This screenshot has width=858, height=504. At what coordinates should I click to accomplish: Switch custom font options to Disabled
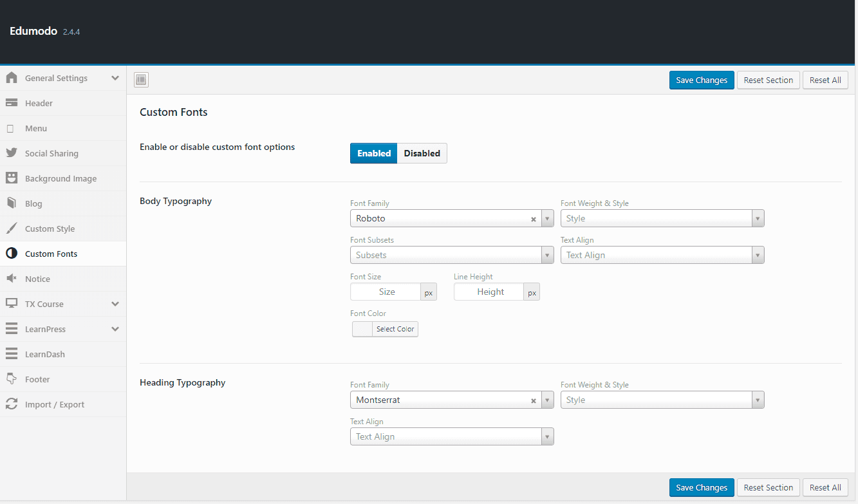[x=422, y=153]
